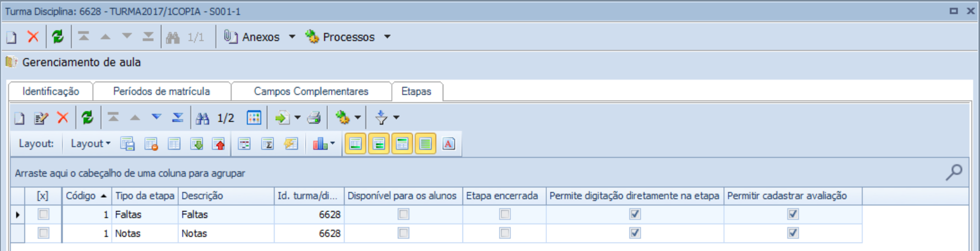Sort by Tipo da etapa column header

[145, 196]
